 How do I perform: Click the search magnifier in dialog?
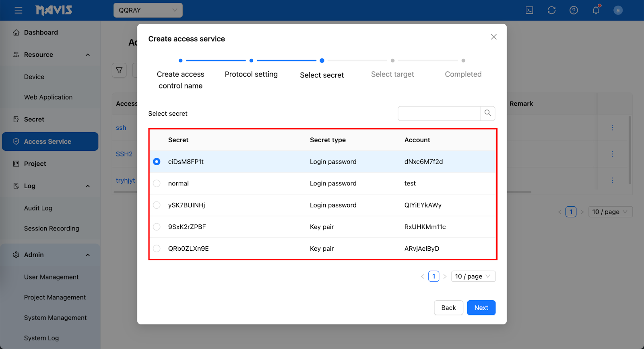click(487, 113)
